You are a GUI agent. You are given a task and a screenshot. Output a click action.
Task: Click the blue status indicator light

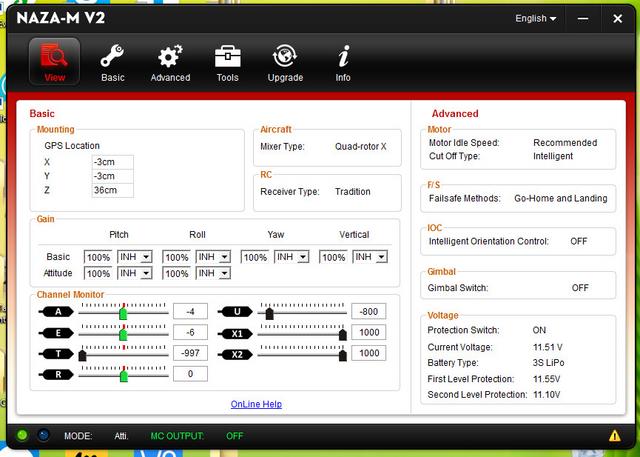click(43, 435)
